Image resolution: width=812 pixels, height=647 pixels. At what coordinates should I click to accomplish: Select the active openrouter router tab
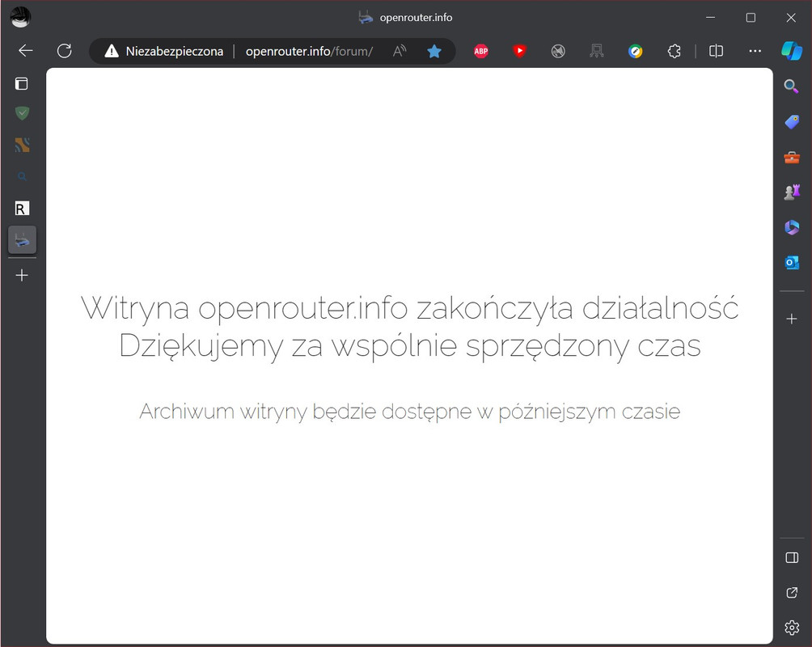tap(23, 240)
